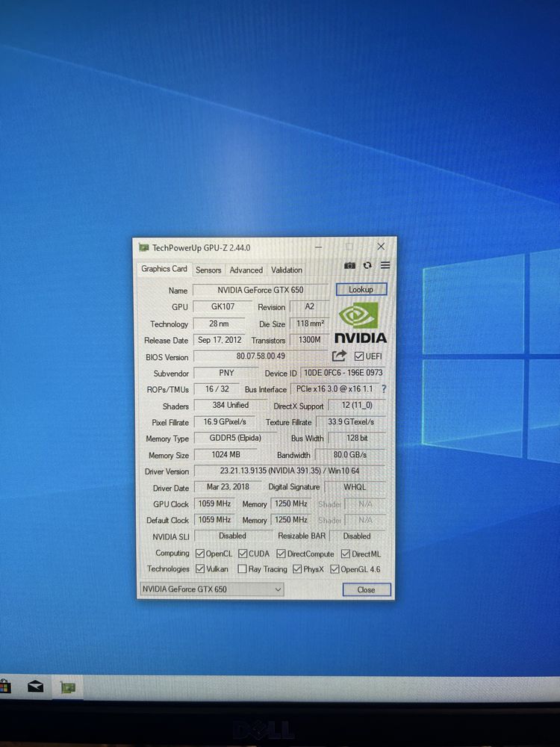Click the Bus Interface question mark

(384, 388)
